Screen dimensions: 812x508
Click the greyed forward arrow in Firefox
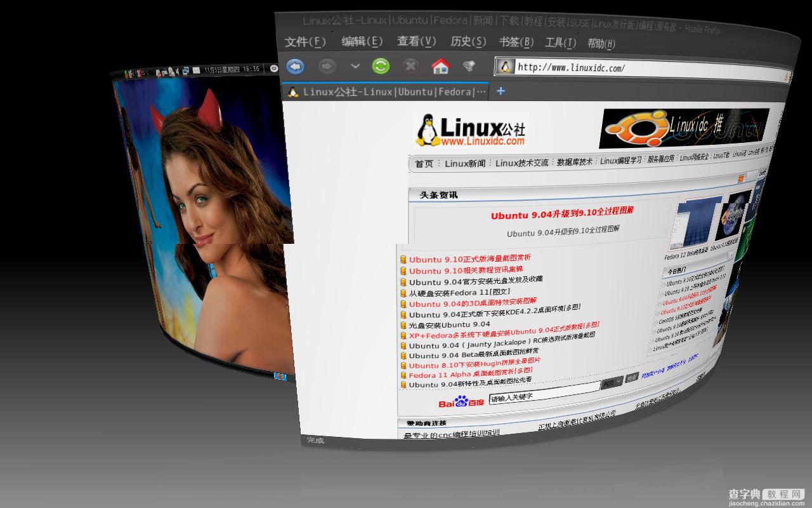(327, 66)
